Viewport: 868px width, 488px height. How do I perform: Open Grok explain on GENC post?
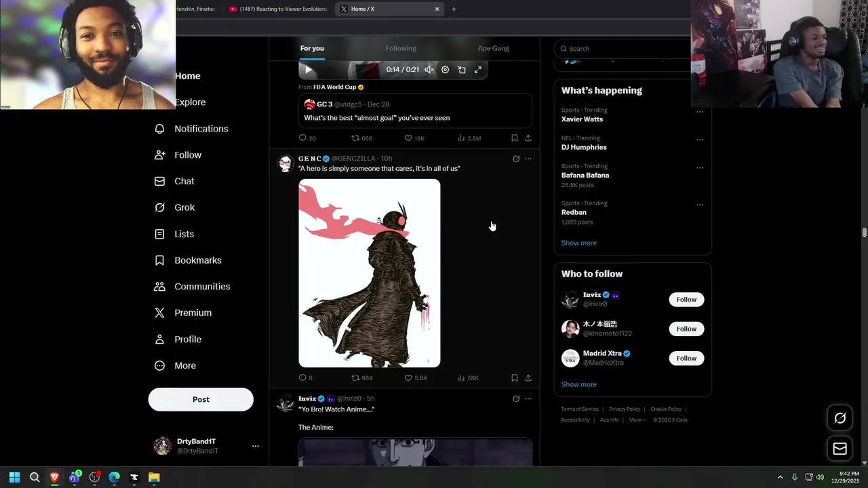pyautogui.click(x=516, y=159)
